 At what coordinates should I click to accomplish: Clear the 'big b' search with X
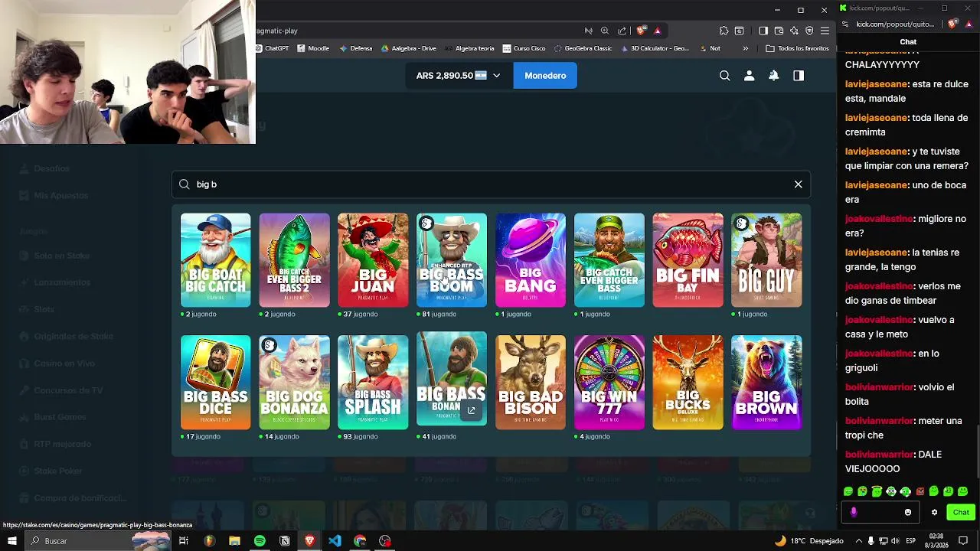[798, 184]
